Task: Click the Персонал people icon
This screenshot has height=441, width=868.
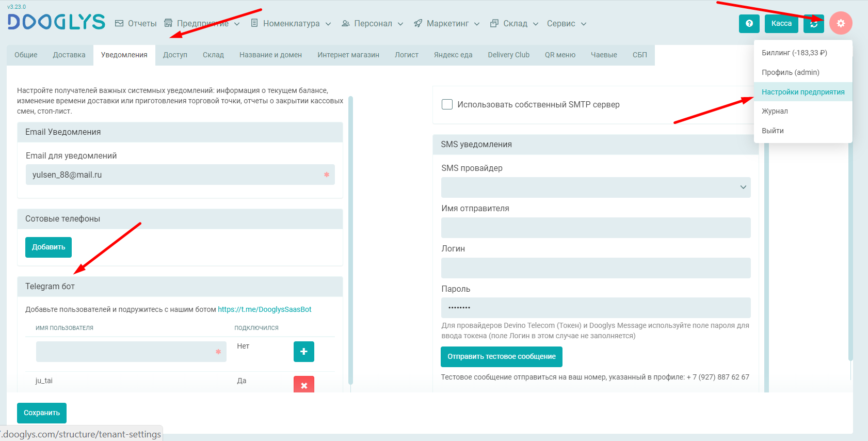Action: [x=346, y=23]
